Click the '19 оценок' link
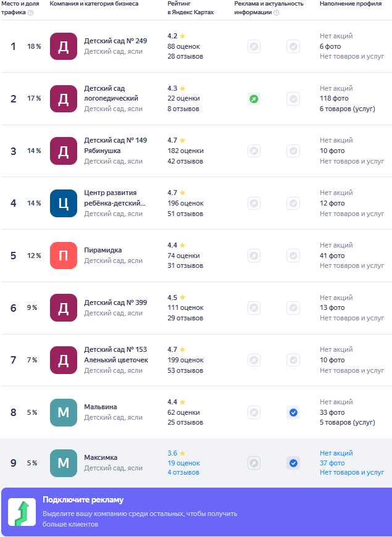 [x=184, y=464]
